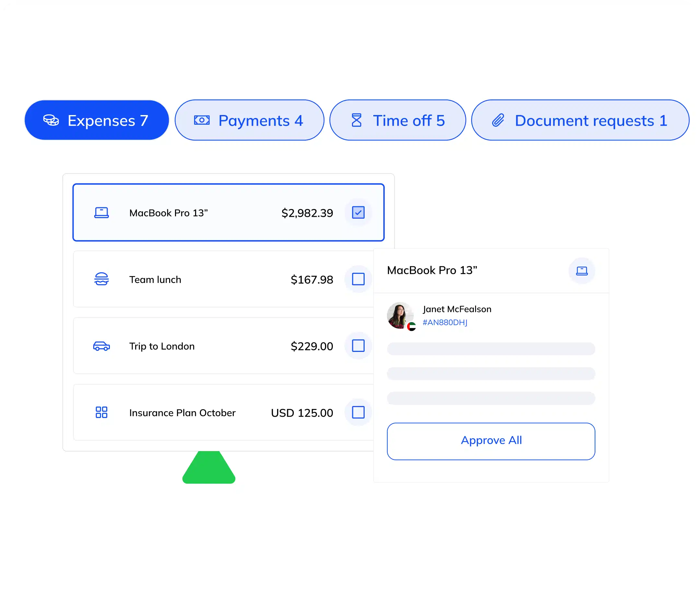Open the #AN880DHJ reference link
The image size is (700, 604).
tap(445, 322)
